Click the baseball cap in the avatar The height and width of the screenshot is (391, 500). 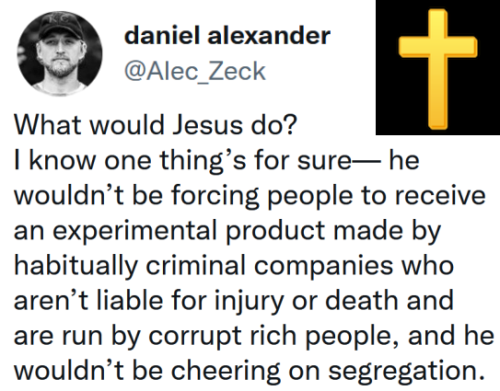(61, 27)
